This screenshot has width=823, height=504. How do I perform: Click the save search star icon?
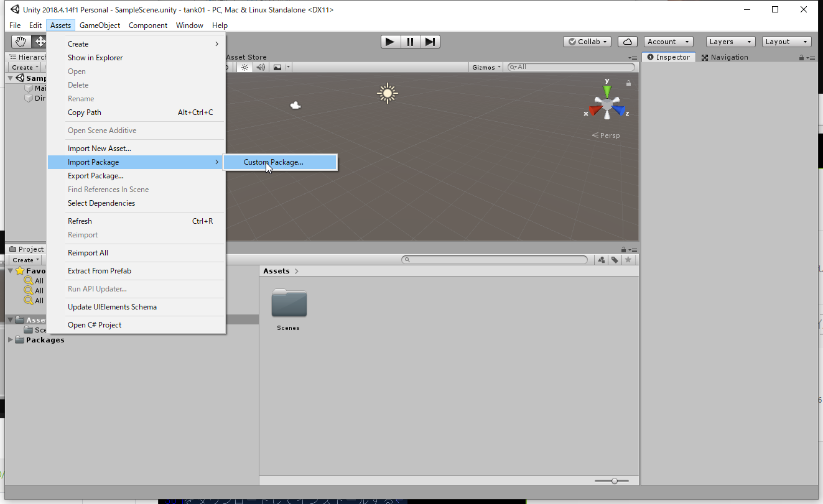[x=628, y=260]
